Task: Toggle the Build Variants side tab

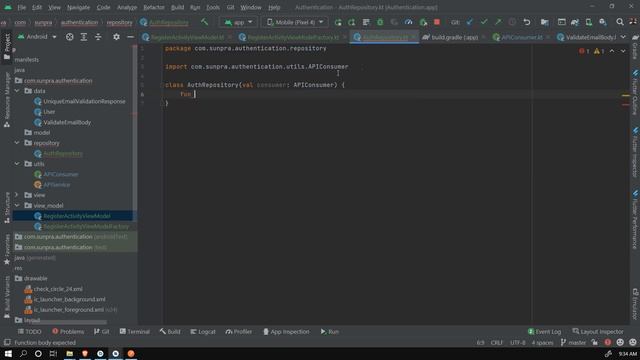Action: click(7, 297)
